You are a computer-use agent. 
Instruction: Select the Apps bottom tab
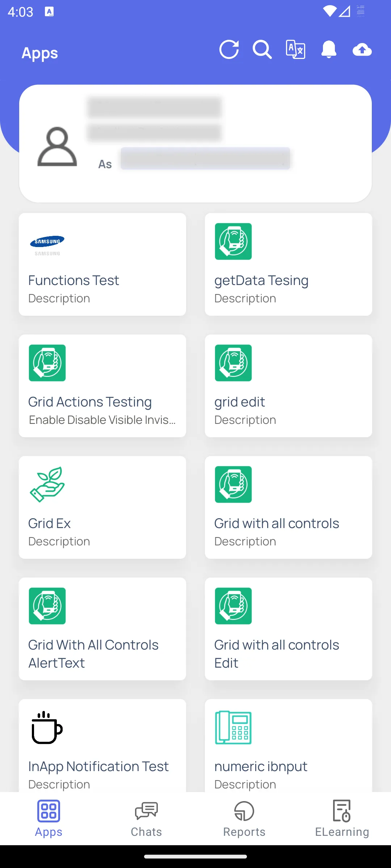[49, 819]
